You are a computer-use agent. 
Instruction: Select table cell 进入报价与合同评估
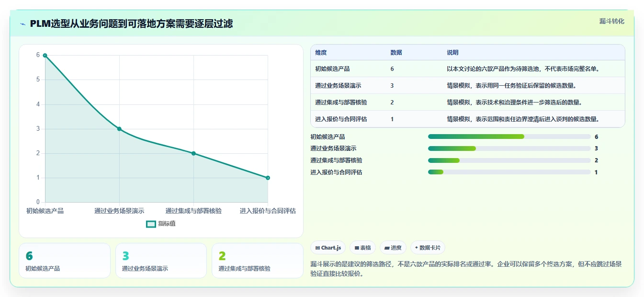point(341,119)
